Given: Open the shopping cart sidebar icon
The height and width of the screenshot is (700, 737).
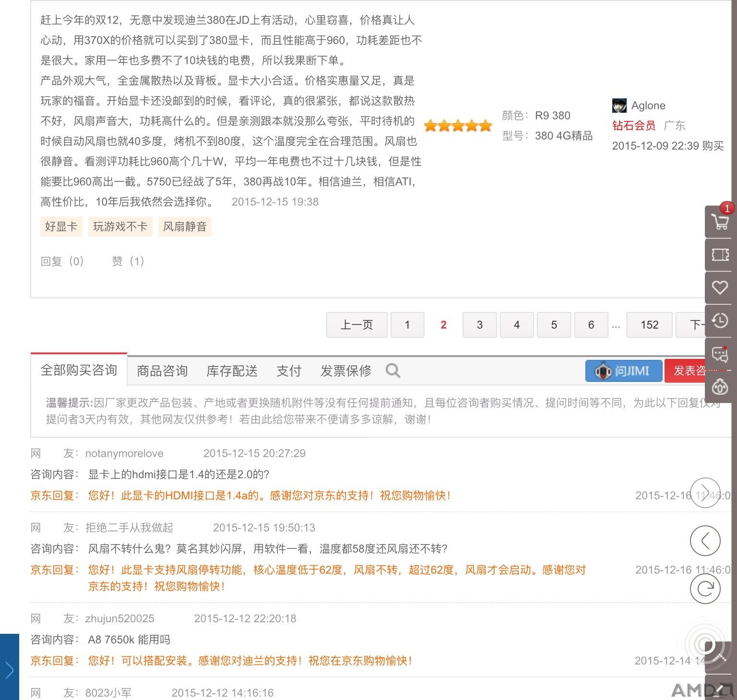Looking at the screenshot, I should tap(720, 222).
